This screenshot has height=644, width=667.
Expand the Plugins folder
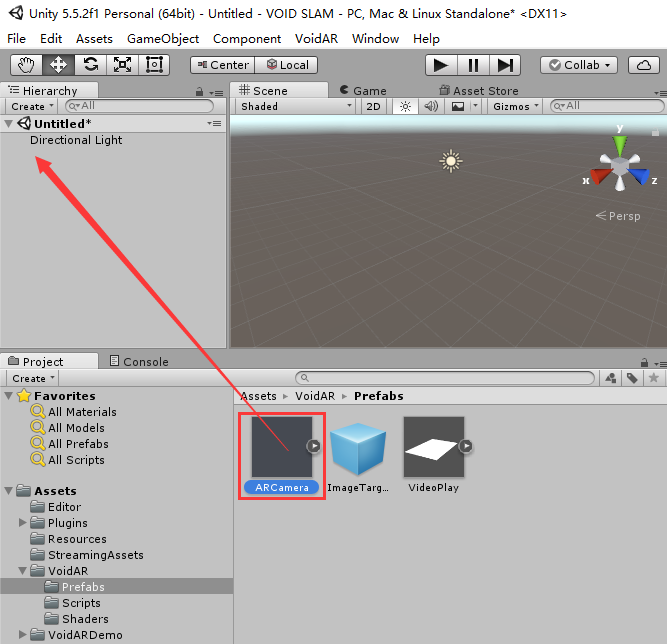(23, 523)
